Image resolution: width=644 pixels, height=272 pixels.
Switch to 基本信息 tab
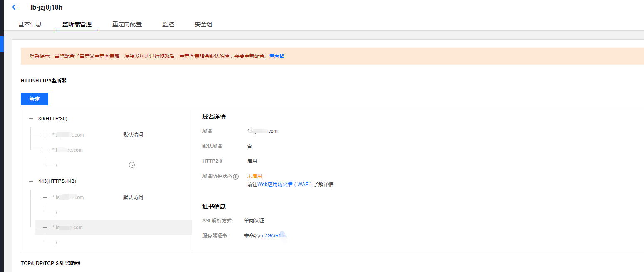30,24
